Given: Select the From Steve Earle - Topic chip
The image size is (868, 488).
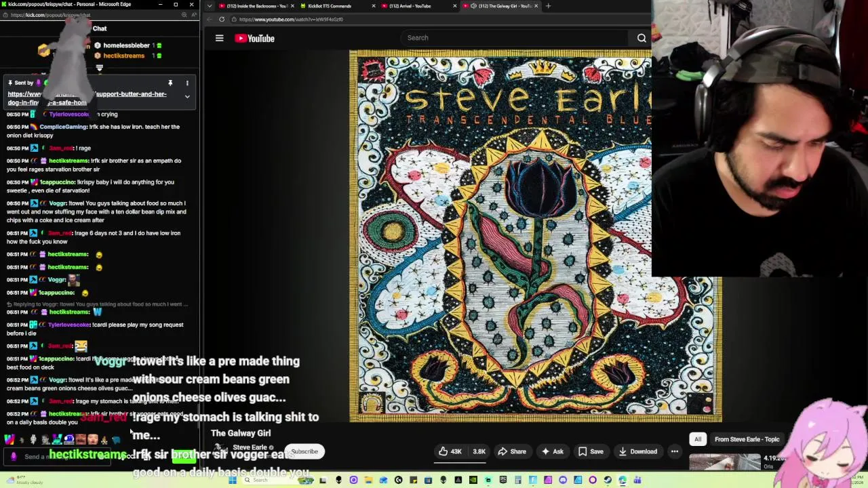Looking at the screenshot, I should (x=747, y=439).
